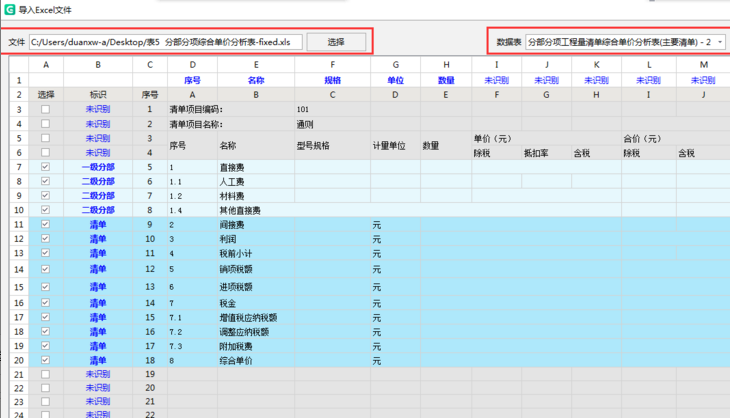Click 二级分部 label of the 材料费 row
Image resolution: width=730 pixels, height=418 pixels.
[98, 196]
